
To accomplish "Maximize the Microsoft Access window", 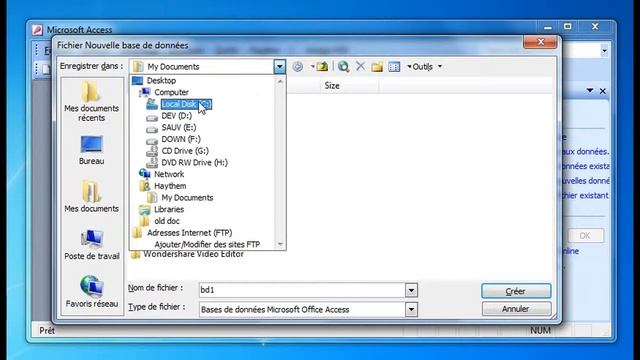I will point(567,27).
